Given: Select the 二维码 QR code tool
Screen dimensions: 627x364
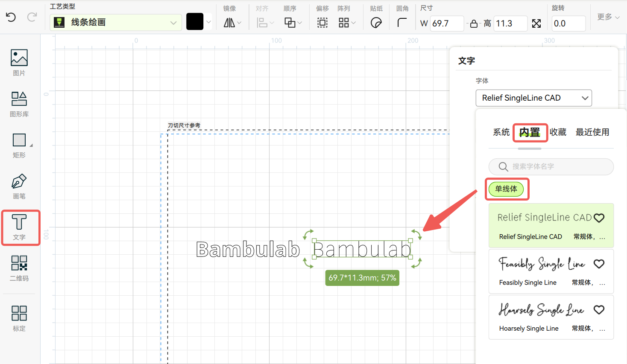Looking at the screenshot, I should 19,268.
